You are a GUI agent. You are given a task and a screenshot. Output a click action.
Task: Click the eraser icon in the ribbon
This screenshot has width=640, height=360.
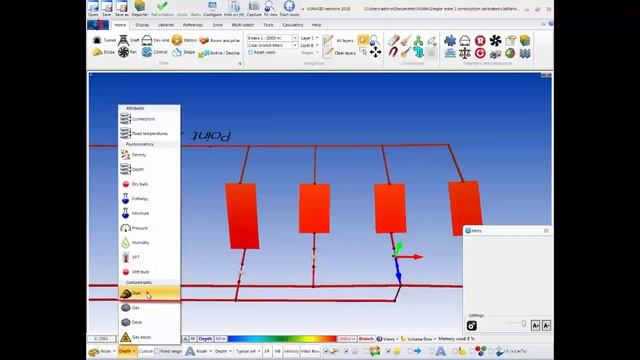[393, 40]
